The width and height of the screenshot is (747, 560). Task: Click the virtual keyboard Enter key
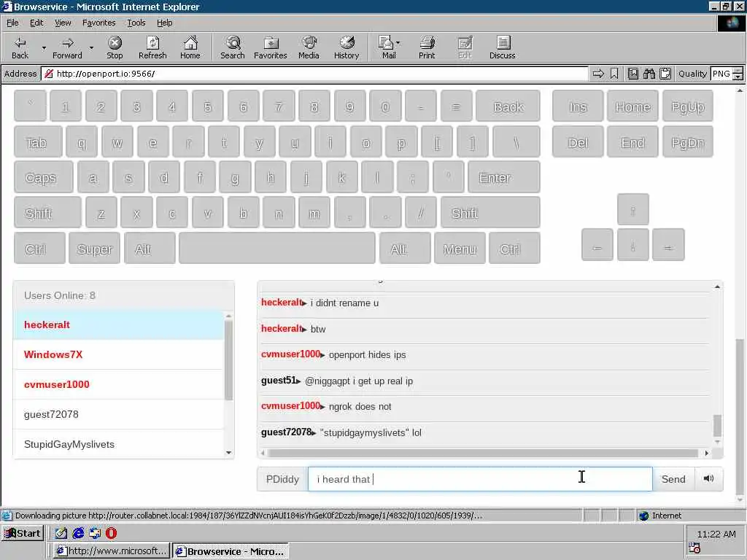(x=504, y=177)
